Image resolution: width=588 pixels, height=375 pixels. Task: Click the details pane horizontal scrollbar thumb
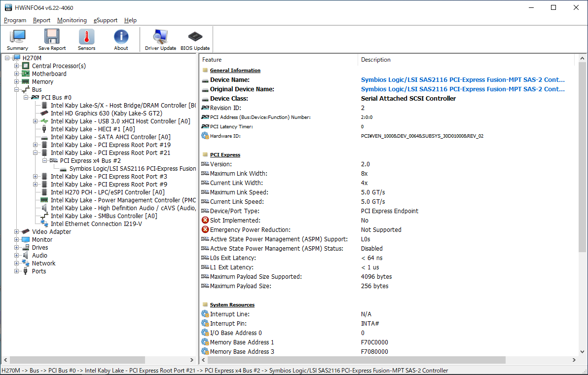(x=356, y=360)
